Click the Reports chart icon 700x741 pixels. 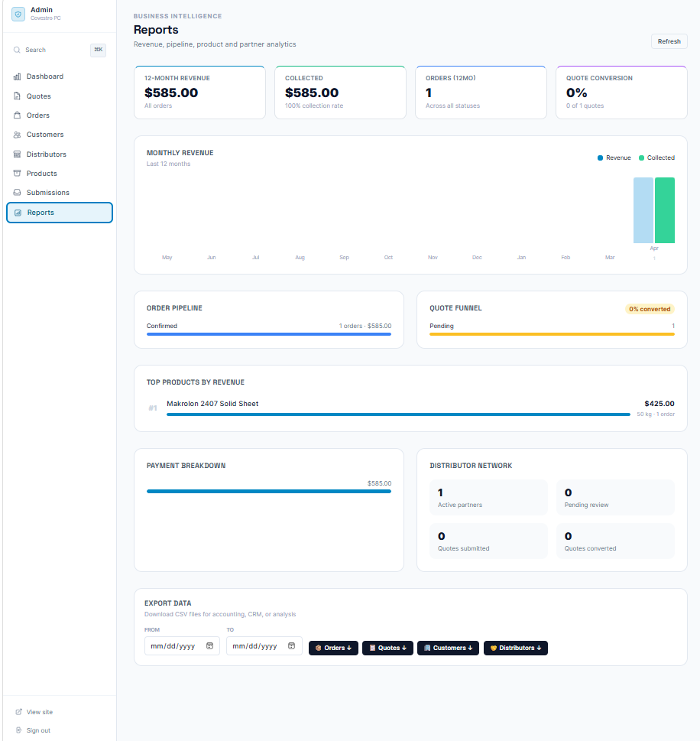18,213
